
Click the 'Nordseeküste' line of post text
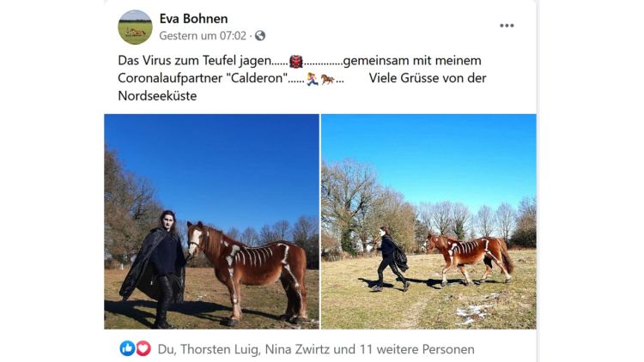click(x=157, y=96)
